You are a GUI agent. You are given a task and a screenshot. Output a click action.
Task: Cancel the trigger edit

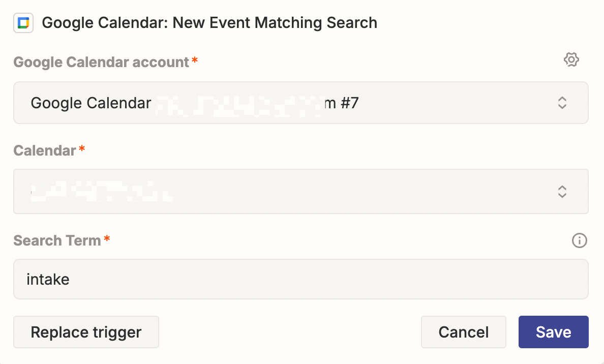tap(463, 332)
